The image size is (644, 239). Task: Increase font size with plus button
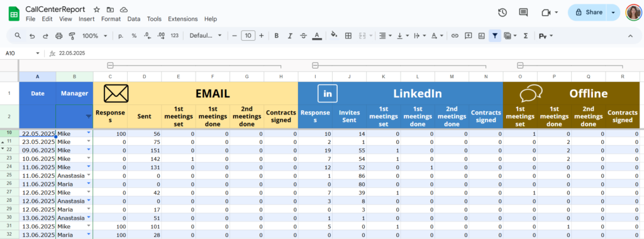pyautogui.click(x=261, y=36)
